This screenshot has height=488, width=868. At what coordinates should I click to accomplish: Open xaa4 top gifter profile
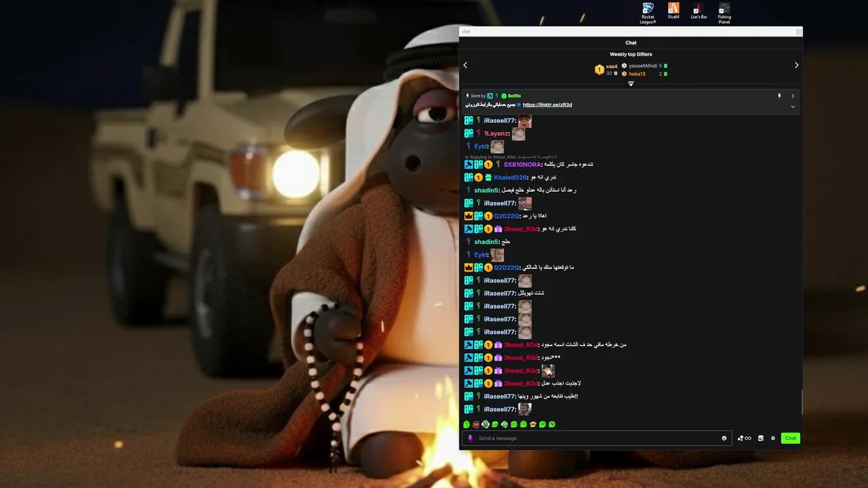[x=612, y=66]
